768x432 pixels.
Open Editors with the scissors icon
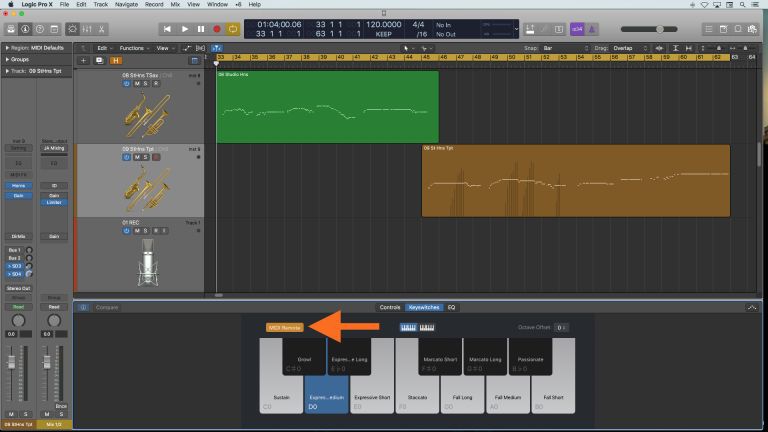tap(101, 29)
